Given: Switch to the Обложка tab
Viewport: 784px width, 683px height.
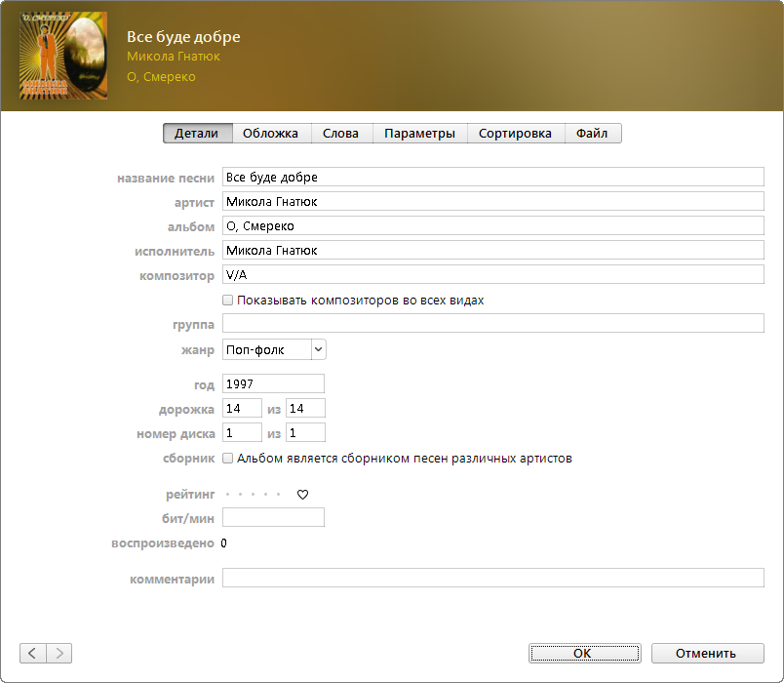Looking at the screenshot, I should pyautogui.click(x=271, y=134).
